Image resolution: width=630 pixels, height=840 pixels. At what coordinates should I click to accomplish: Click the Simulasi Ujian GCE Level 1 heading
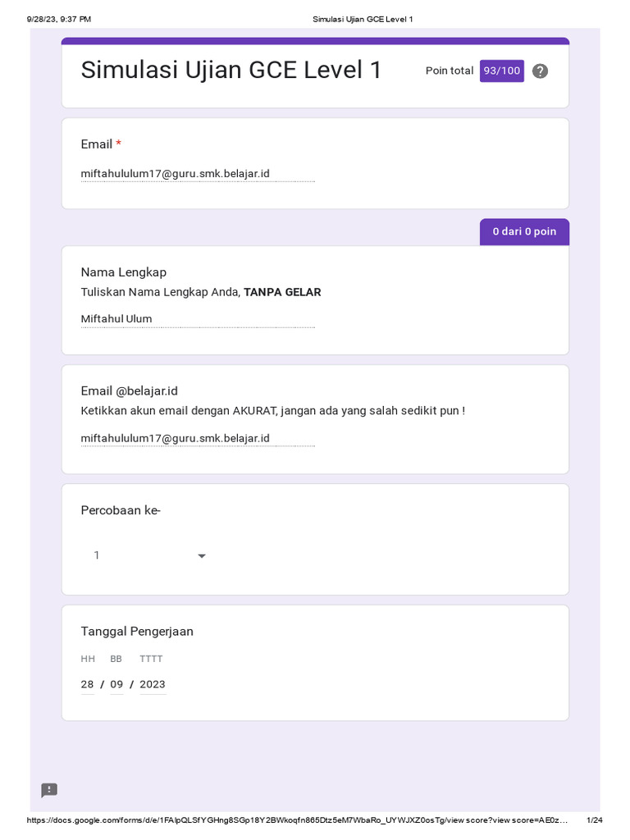(231, 71)
